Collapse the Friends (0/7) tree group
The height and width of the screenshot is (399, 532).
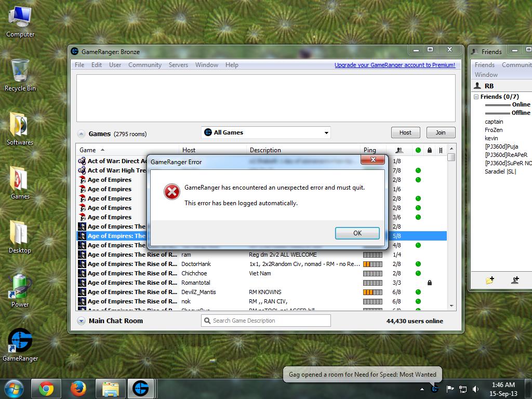click(x=475, y=97)
